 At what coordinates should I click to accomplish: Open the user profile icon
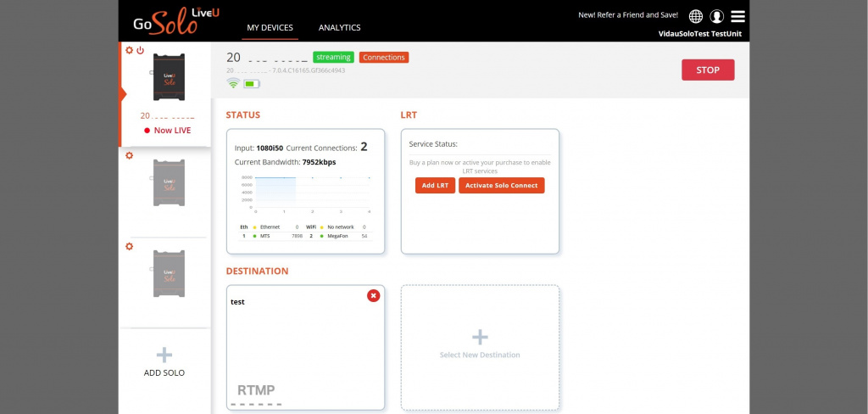tap(717, 16)
